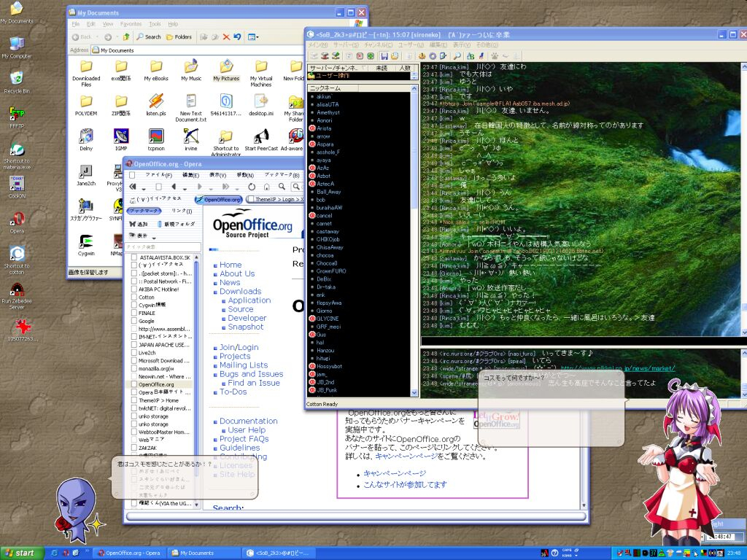
Task: Select Recycle Bin on desktop
Action: tap(17, 82)
